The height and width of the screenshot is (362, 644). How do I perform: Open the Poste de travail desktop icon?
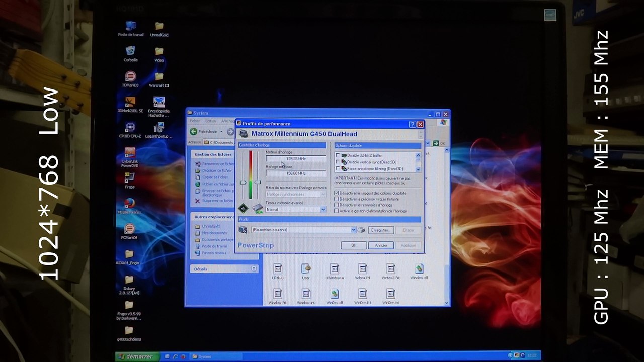point(131,29)
